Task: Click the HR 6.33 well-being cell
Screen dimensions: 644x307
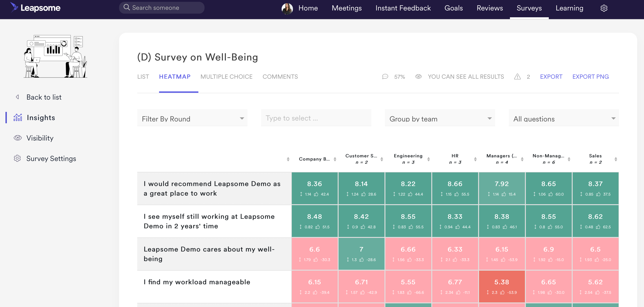Action: pyautogui.click(x=455, y=254)
